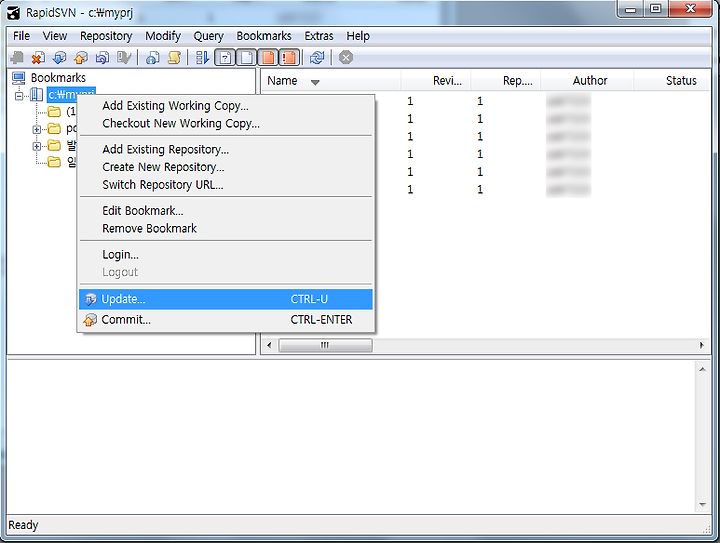Click the file list scroll right arrow
The width and height of the screenshot is (720, 543).
(702, 345)
